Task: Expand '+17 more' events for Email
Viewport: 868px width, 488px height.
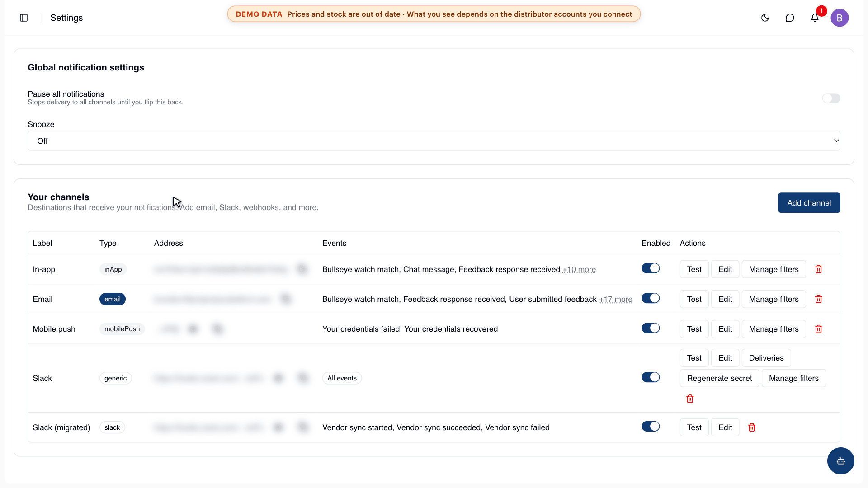Action: 615,299
